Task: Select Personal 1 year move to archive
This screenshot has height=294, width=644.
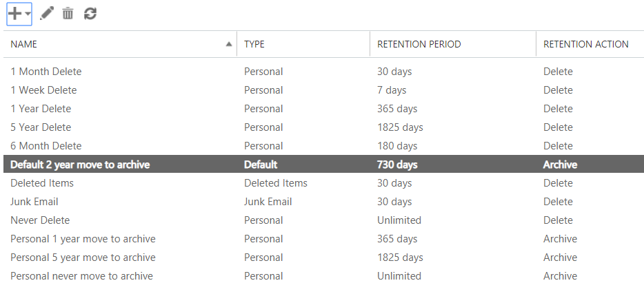Action: click(x=83, y=239)
